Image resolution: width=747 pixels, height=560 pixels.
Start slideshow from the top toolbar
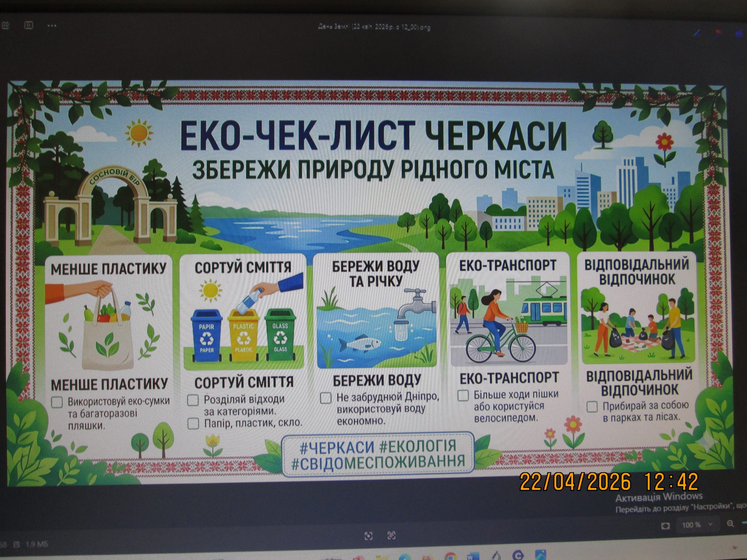(29, 25)
